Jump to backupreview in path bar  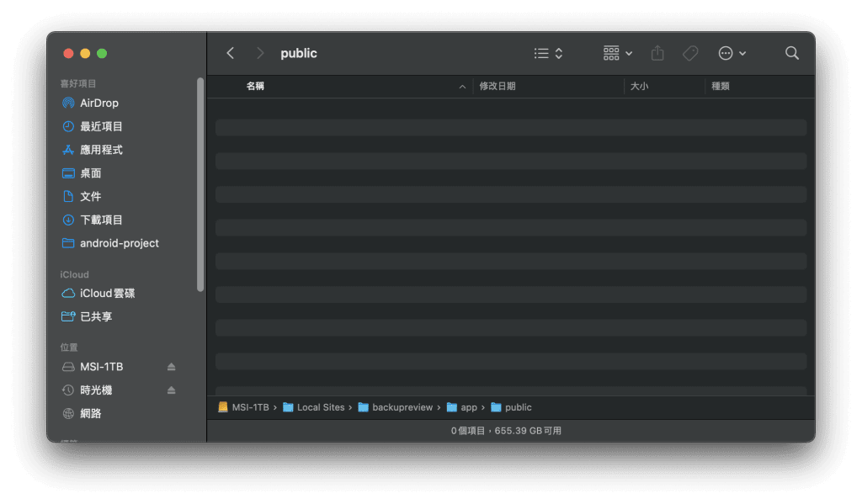point(402,407)
